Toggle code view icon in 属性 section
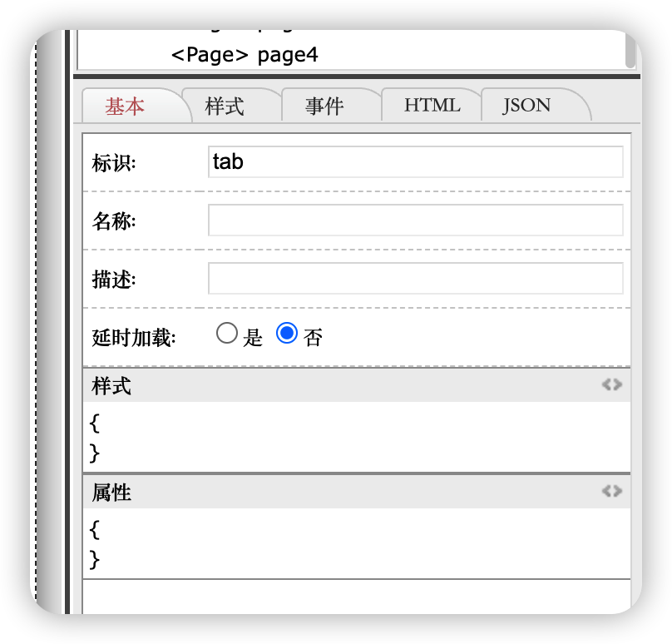The width and height of the screenshot is (672, 644). click(x=611, y=491)
